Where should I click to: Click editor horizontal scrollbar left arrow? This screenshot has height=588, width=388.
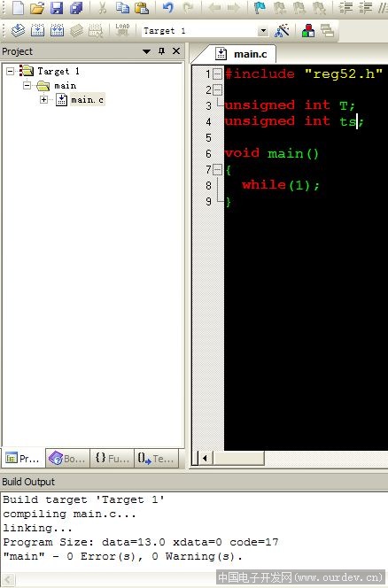tap(205, 458)
